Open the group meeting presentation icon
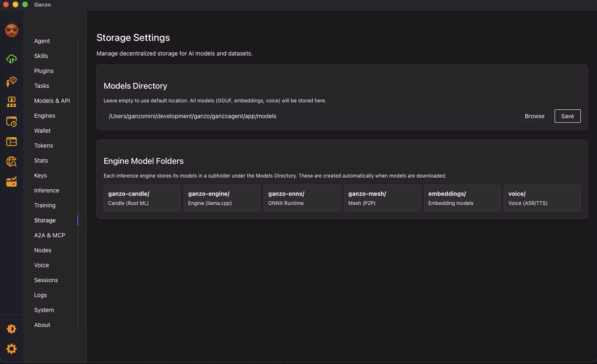Screen dimensions: 597x364 pyautogui.click(x=11, y=102)
